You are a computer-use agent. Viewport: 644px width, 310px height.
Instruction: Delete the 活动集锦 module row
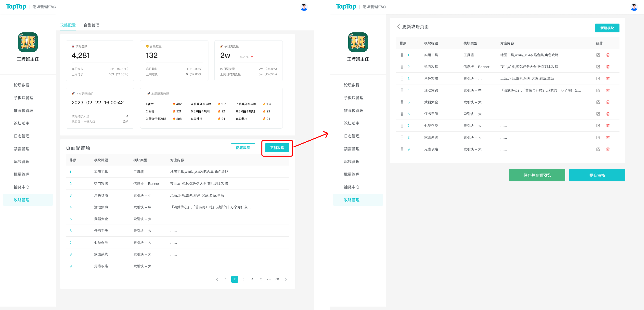tap(608, 90)
